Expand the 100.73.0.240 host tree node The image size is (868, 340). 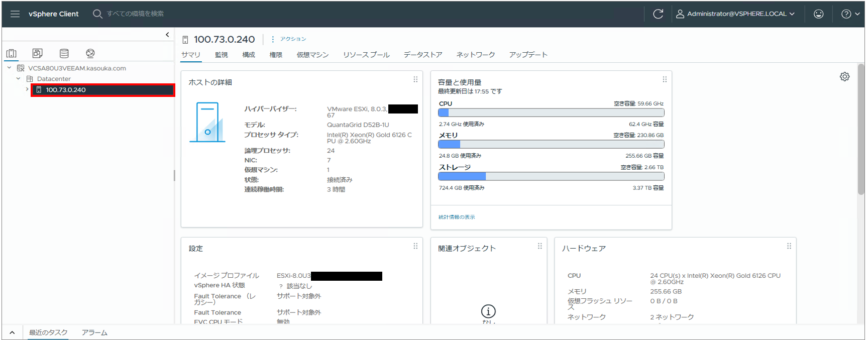(x=27, y=89)
